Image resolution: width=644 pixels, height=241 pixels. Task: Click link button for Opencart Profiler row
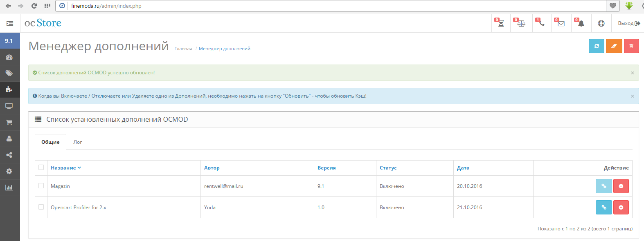click(603, 208)
